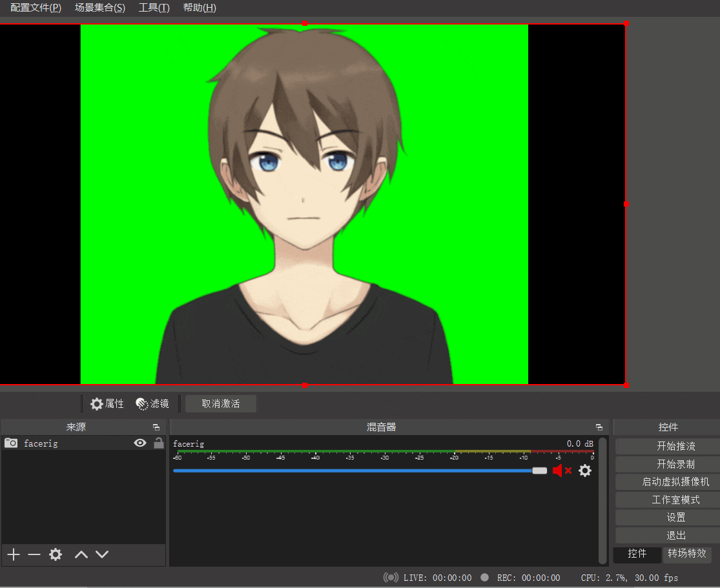Screen dimensions: 720x588
Task: Open the 工具 menu
Action: click(x=154, y=8)
